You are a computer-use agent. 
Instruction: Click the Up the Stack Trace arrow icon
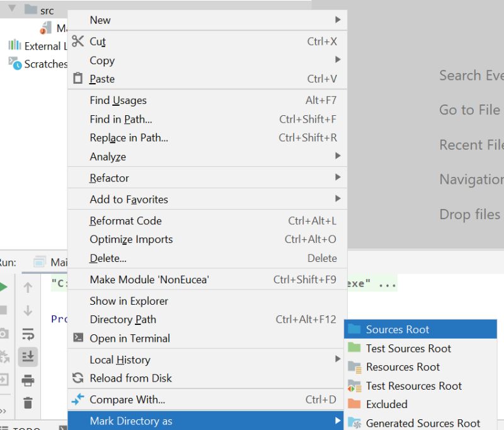coord(28,288)
